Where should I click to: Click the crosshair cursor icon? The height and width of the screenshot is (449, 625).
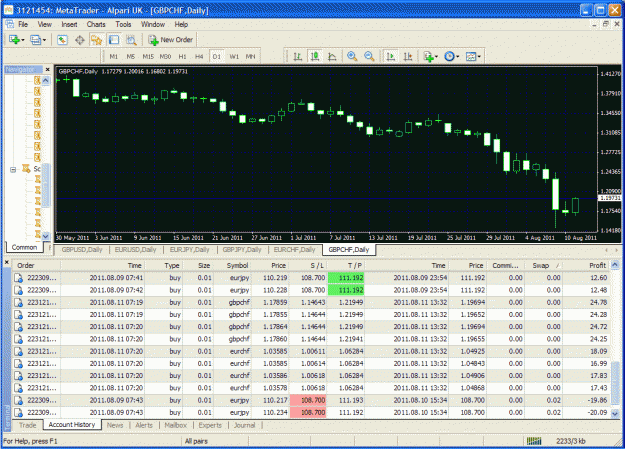tap(80, 40)
